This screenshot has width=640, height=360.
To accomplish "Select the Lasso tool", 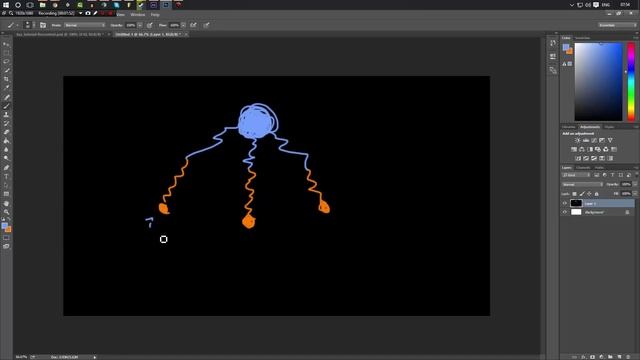I will click(x=6, y=61).
